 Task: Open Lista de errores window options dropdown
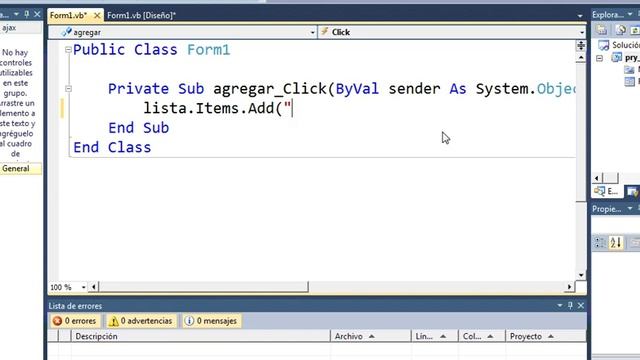point(560,306)
